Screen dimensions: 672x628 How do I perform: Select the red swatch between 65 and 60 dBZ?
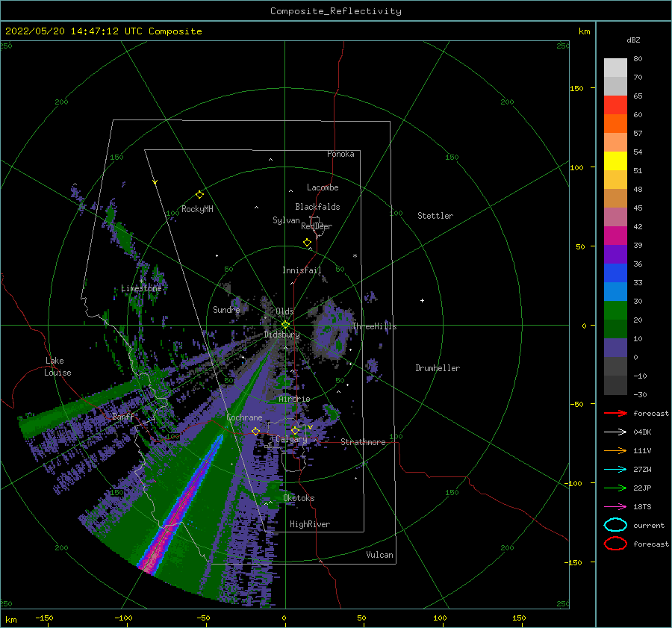(x=615, y=105)
